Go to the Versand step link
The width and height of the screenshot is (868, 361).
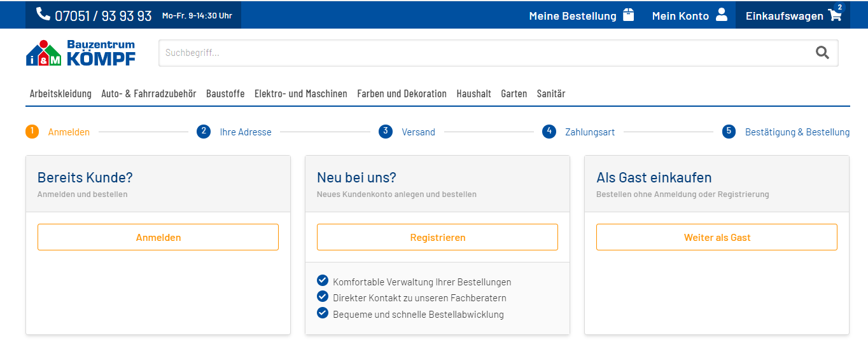point(418,132)
